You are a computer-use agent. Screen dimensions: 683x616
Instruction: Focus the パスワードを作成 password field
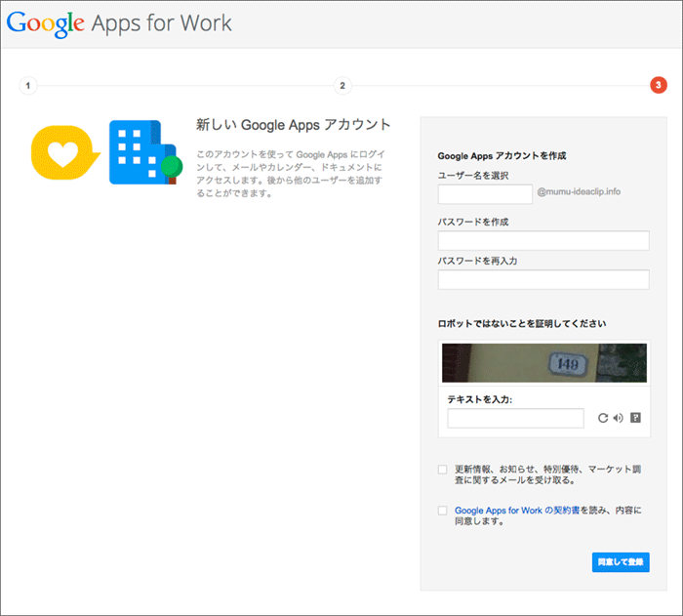click(x=543, y=241)
